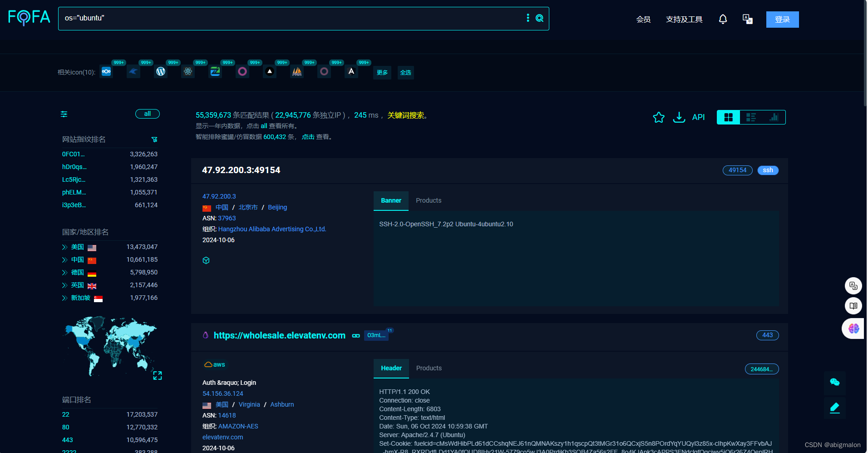
Task: Click the download results icon
Action: click(x=679, y=117)
